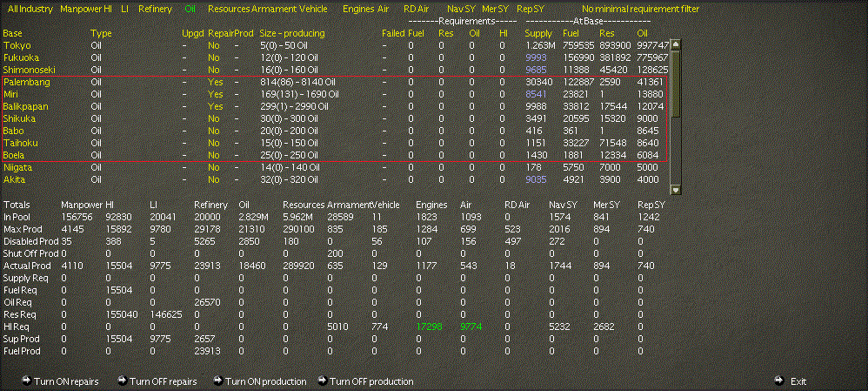Switch off repairs at Palembang
The width and height of the screenshot is (868, 391).
coord(216,82)
